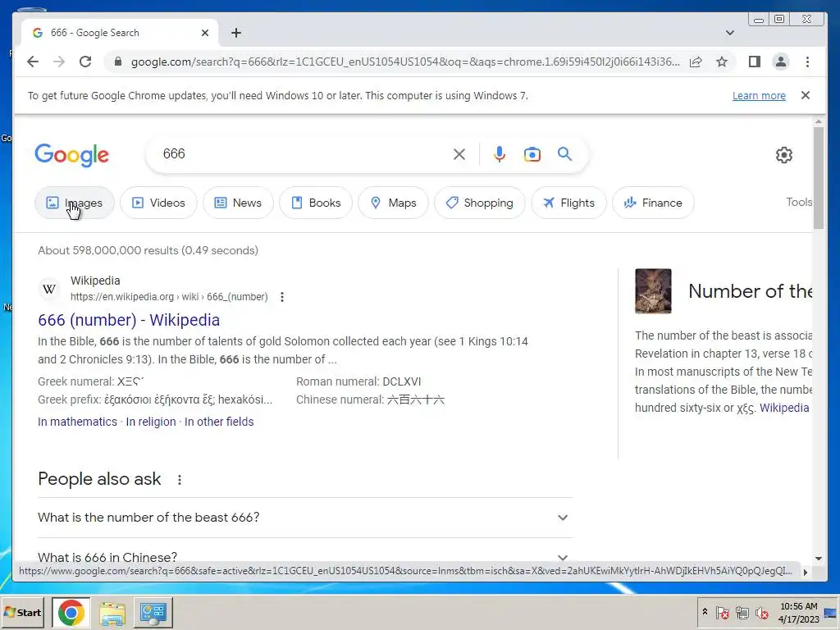Click into the search box containing 666
This screenshot has height=630, width=840.
(305, 154)
